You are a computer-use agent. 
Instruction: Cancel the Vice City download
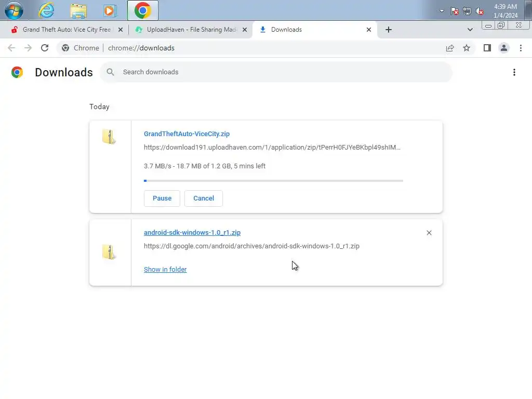pyautogui.click(x=204, y=198)
